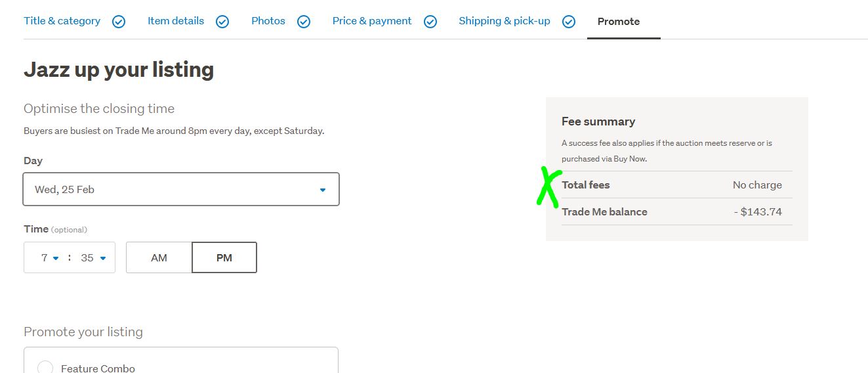Image resolution: width=868 pixels, height=373 pixels.
Task: Click checkmark icon beside Shipping & pick-up
Action: click(569, 22)
